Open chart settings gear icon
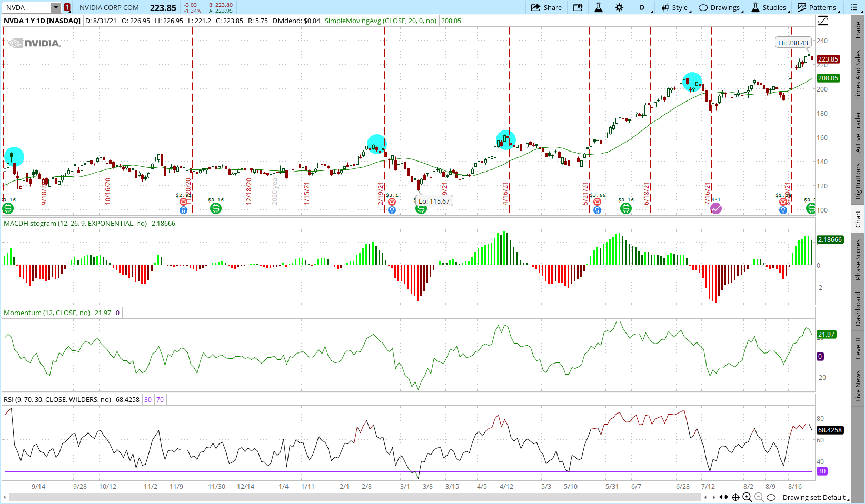 coord(619,7)
